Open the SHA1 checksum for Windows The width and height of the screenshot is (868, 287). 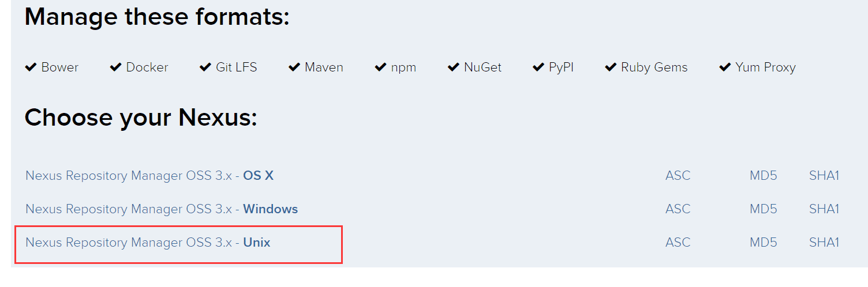click(824, 209)
